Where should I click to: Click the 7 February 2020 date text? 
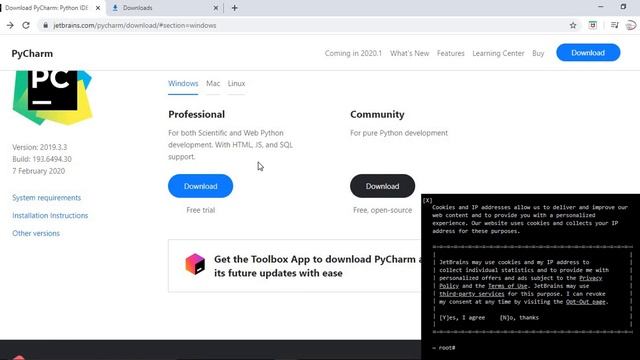(38, 171)
